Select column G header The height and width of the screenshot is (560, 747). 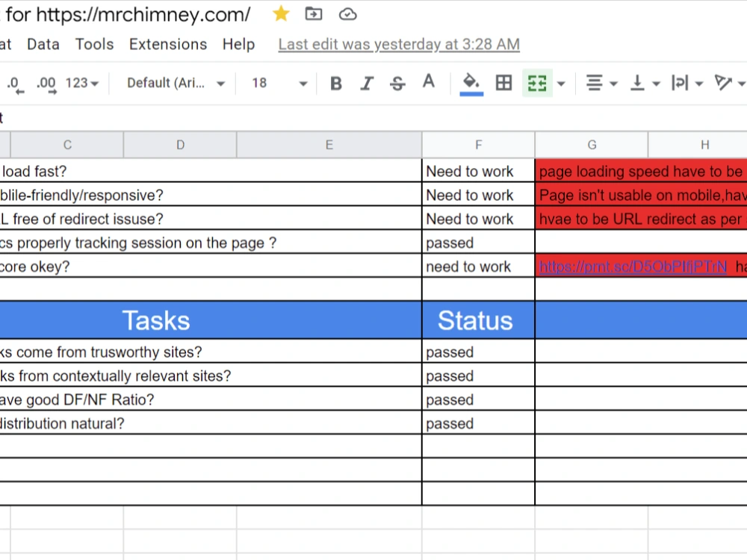pyautogui.click(x=592, y=145)
